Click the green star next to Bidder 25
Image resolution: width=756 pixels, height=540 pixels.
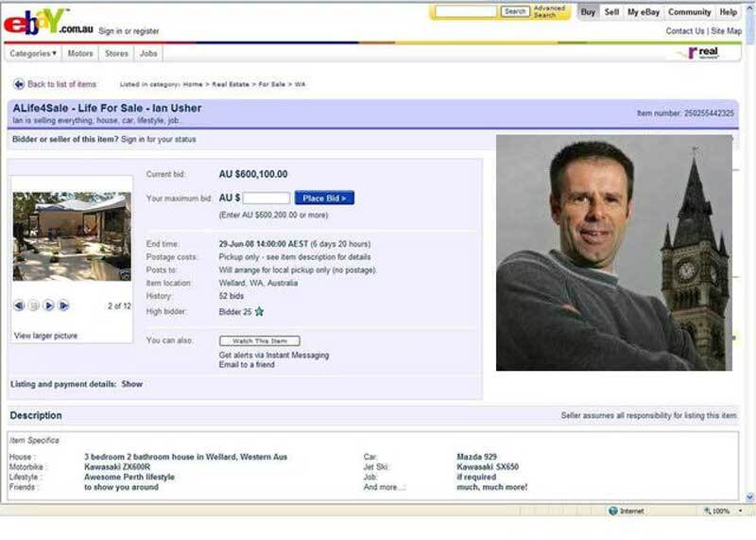point(259,312)
